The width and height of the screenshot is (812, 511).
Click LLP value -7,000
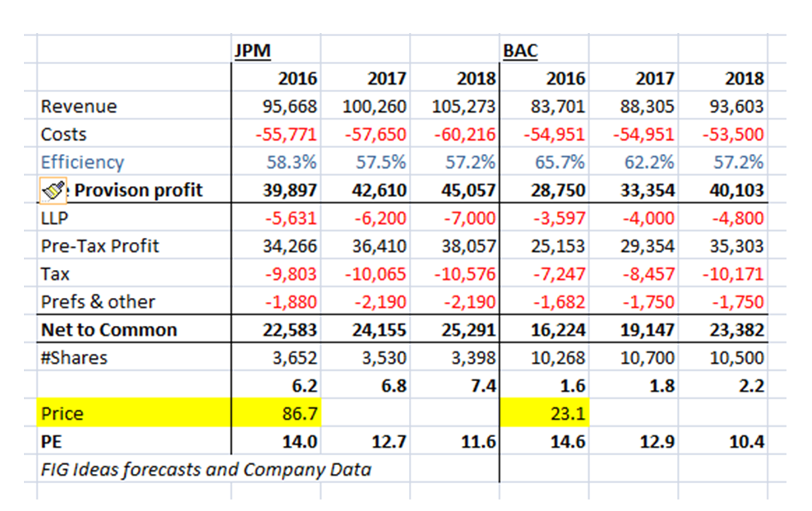pyautogui.click(x=470, y=218)
